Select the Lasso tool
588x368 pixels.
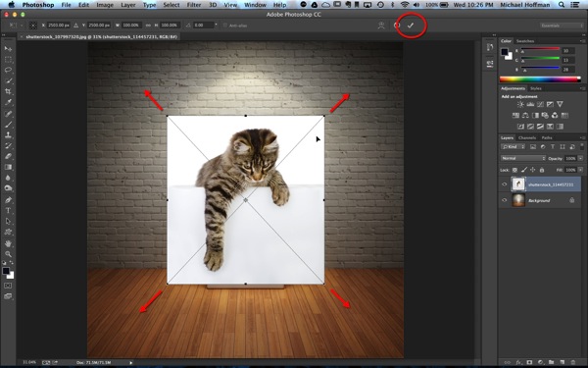click(x=8, y=71)
